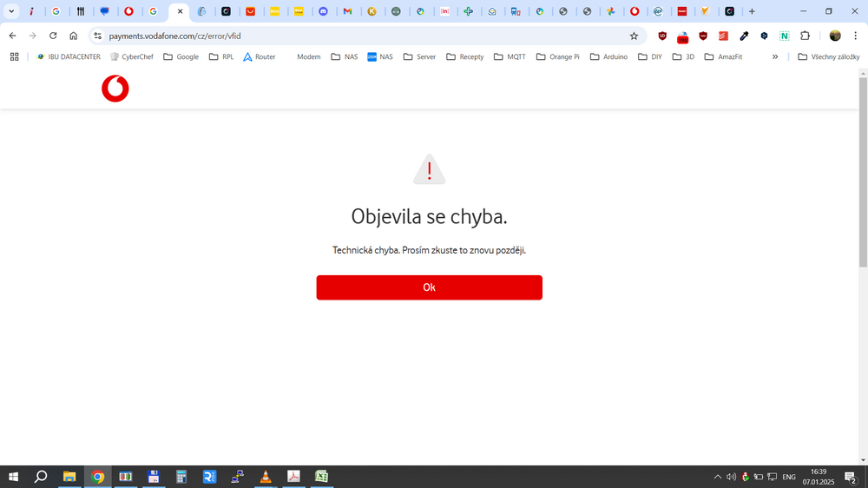Close the active tab
Screen dimensions: 868x488
coord(180,11)
